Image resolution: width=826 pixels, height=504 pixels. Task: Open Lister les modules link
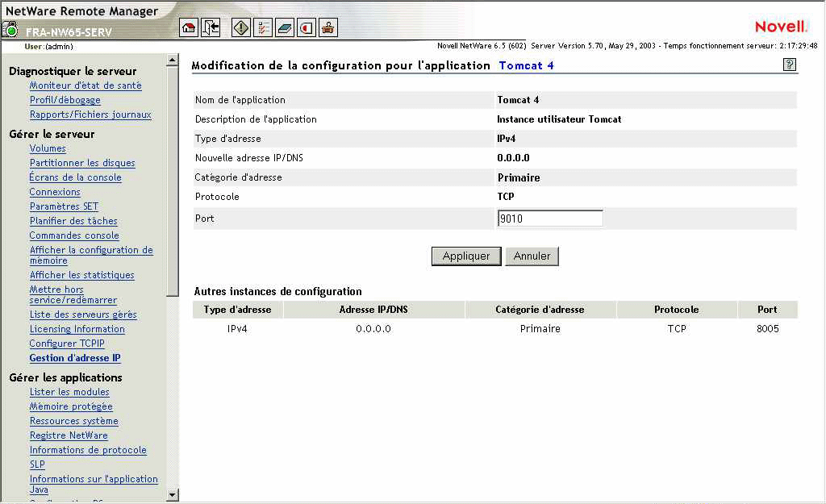[x=69, y=392]
